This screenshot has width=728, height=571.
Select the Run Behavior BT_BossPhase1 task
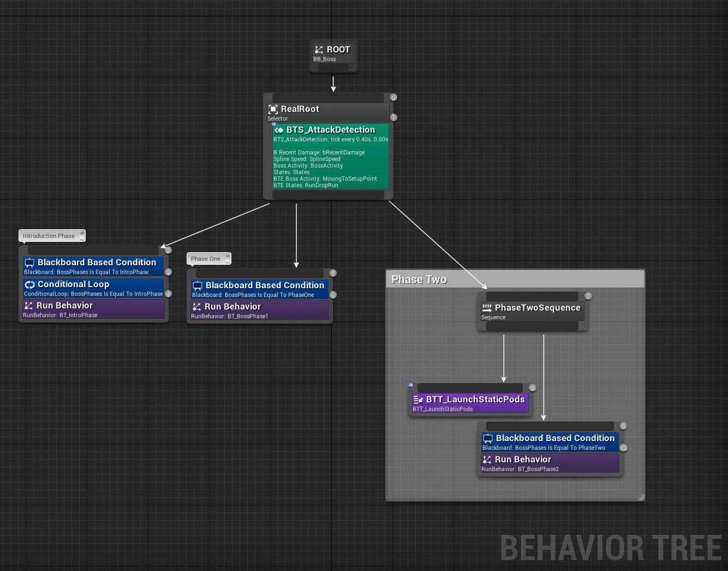[260, 311]
